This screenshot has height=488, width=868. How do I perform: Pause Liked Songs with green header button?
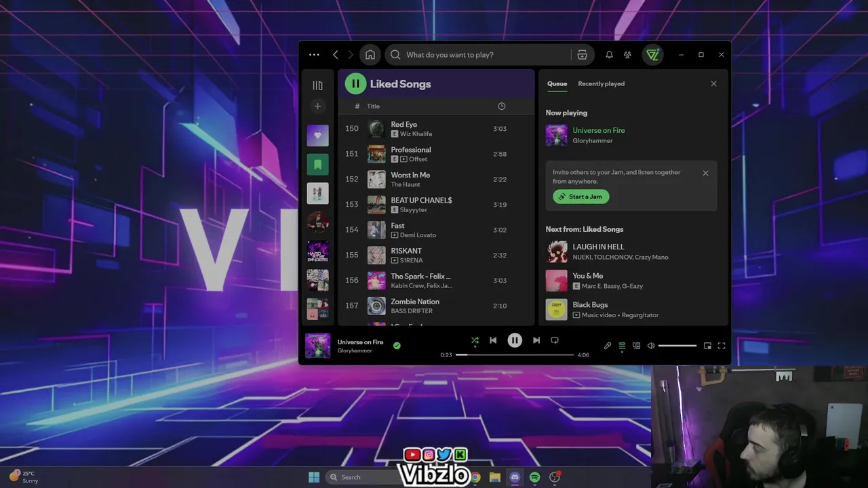tap(355, 84)
